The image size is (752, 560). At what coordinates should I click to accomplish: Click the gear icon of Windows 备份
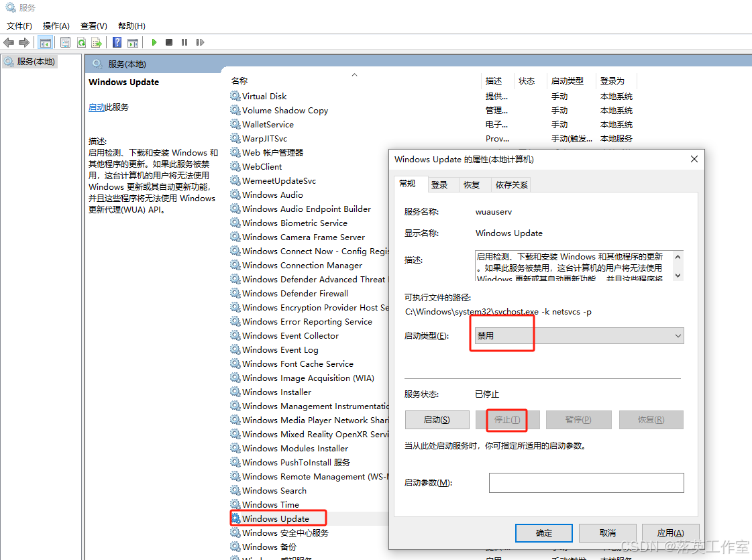[235, 547]
